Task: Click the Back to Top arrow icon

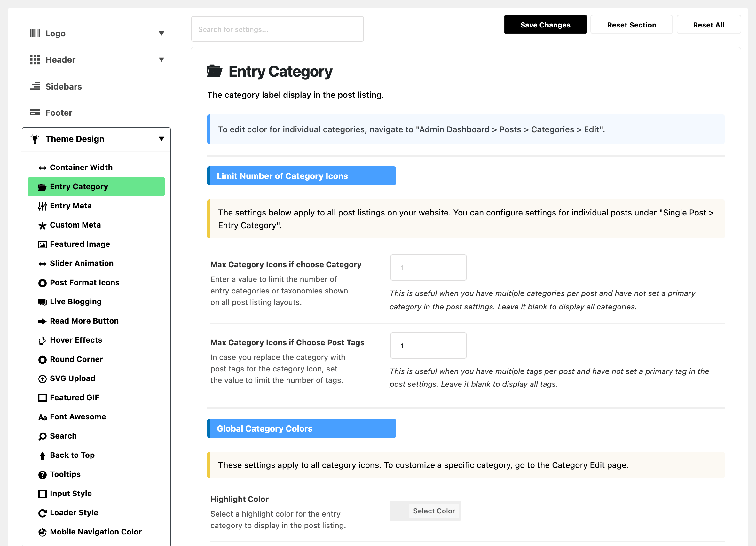Action: point(42,456)
